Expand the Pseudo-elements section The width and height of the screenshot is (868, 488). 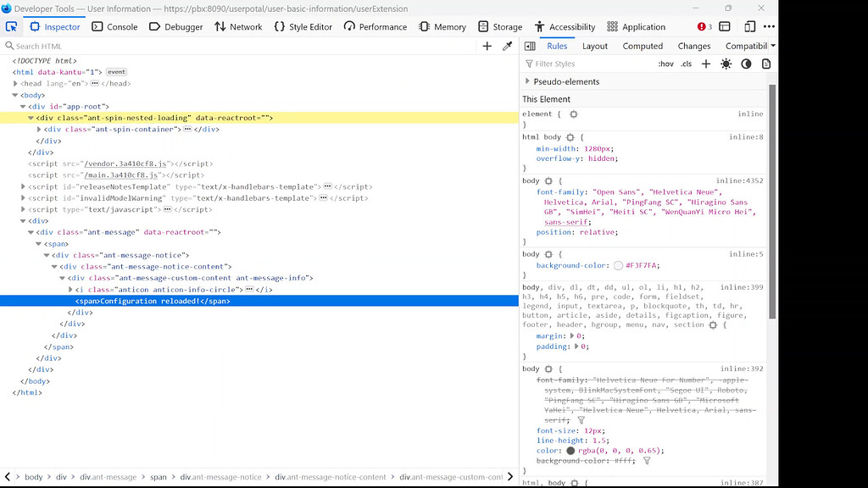point(528,81)
